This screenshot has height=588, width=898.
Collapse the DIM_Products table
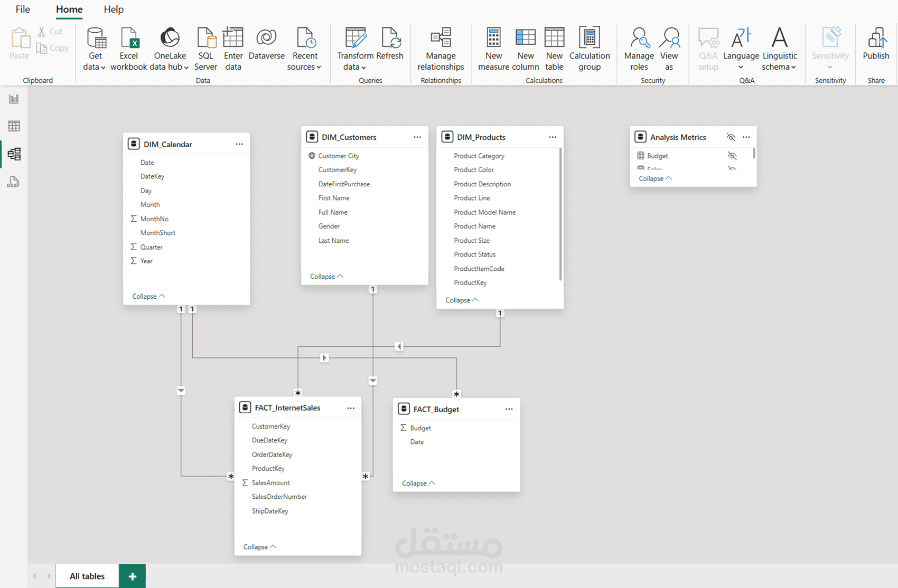[462, 300]
